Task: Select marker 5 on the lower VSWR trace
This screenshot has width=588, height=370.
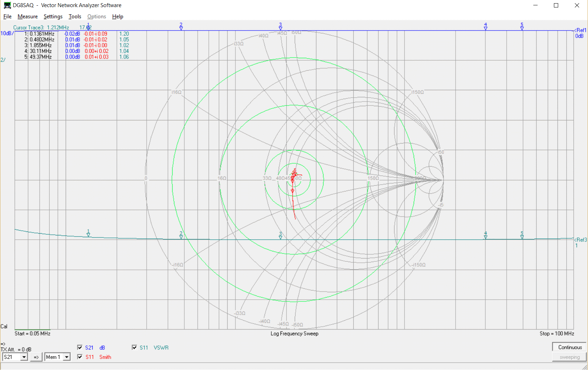Action: coord(522,235)
